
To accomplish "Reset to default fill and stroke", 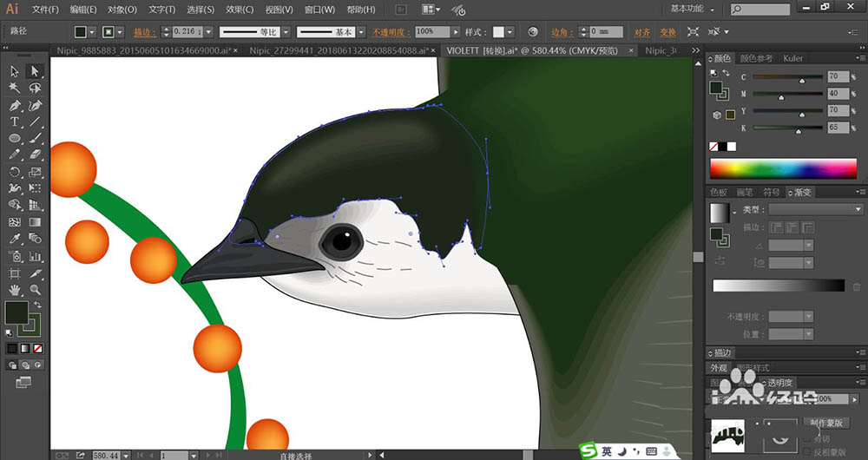I will tap(9, 333).
